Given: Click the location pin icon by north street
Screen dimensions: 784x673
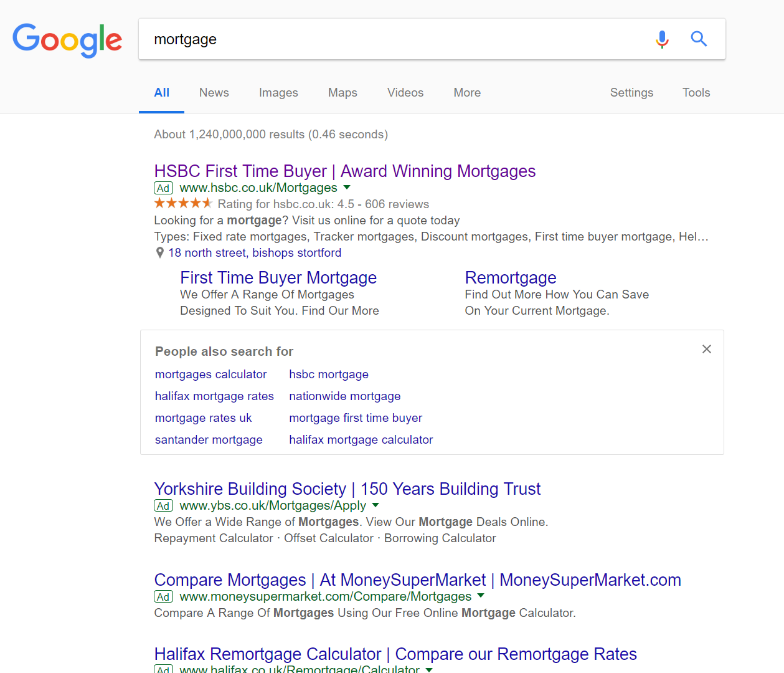Looking at the screenshot, I should tap(160, 253).
